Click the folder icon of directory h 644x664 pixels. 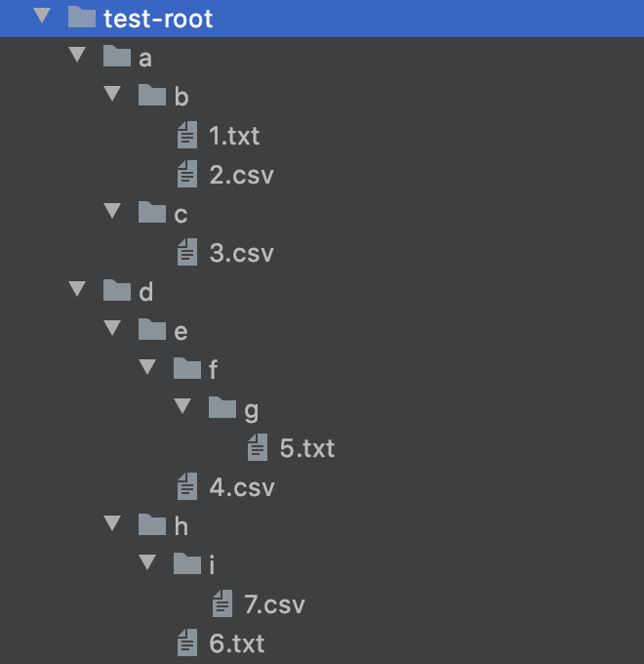(152, 525)
